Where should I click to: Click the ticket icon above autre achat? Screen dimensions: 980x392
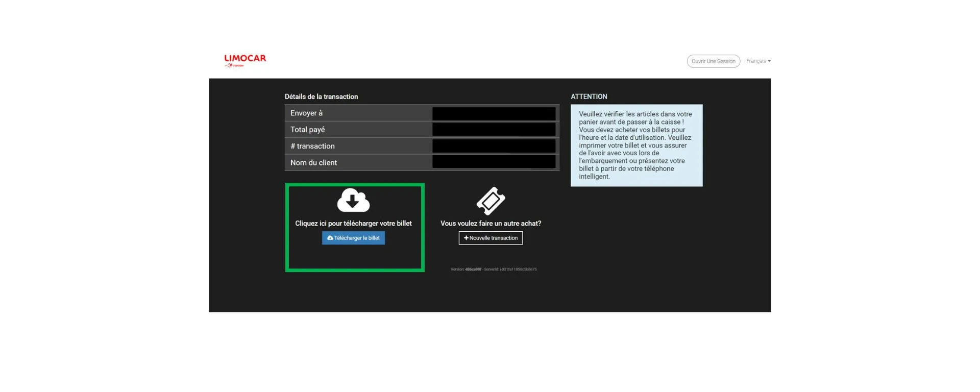pos(491,201)
